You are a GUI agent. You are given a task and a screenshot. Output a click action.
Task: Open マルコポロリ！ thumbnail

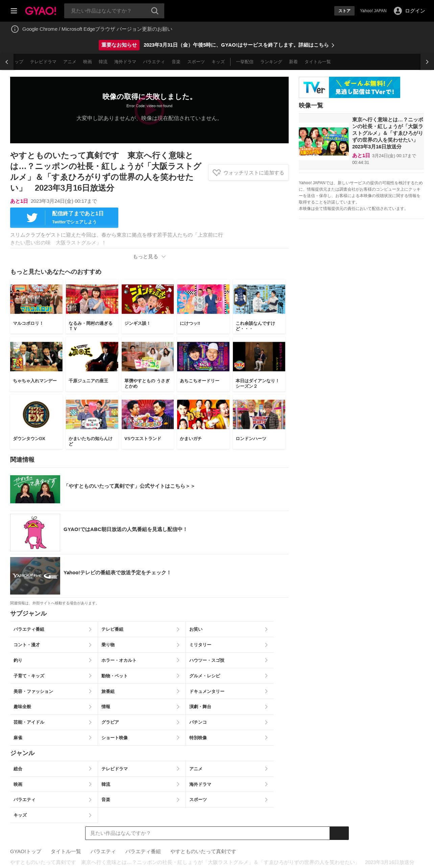click(36, 299)
